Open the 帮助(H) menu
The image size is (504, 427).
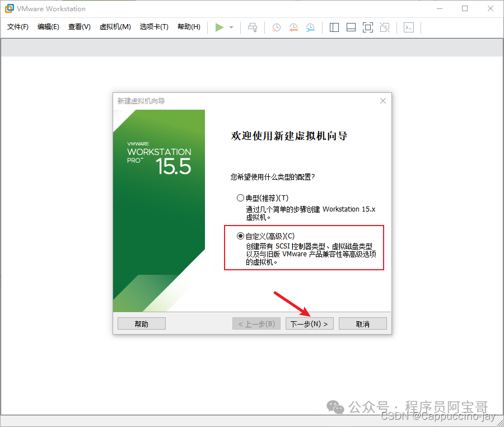click(x=189, y=27)
